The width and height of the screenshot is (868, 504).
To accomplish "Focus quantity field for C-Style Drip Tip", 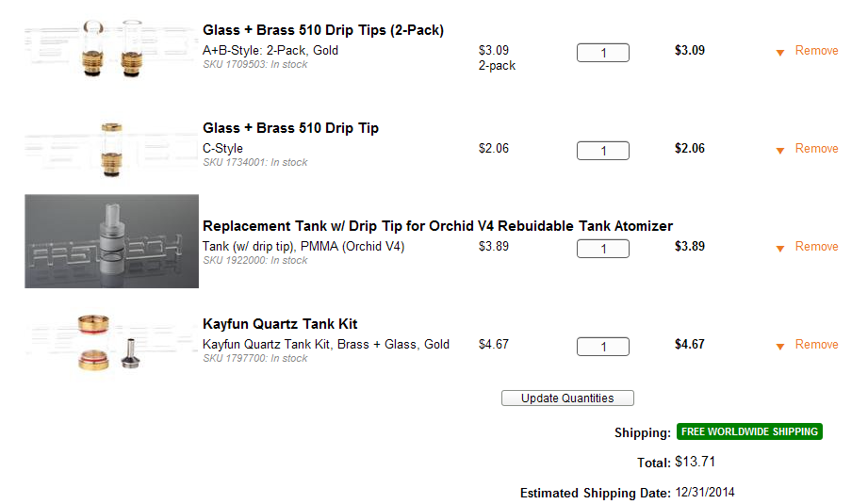I will pos(603,151).
